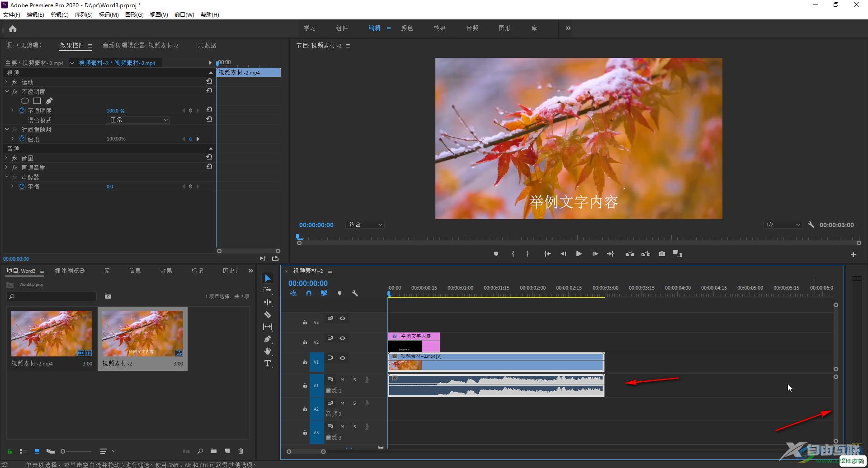
Task: Create new item in project panel
Action: [x=227, y=451]
